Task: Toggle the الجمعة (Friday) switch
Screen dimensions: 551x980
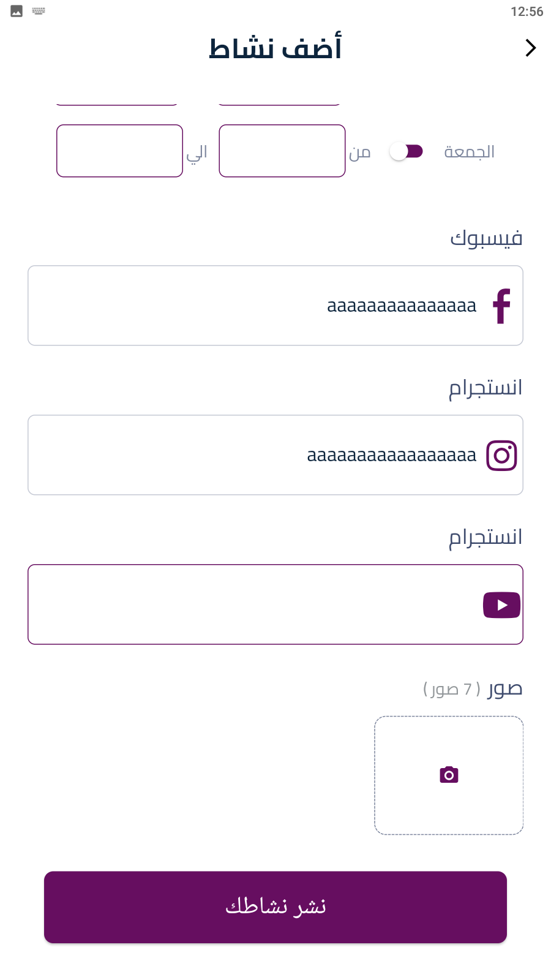Action: pos(407,151)
